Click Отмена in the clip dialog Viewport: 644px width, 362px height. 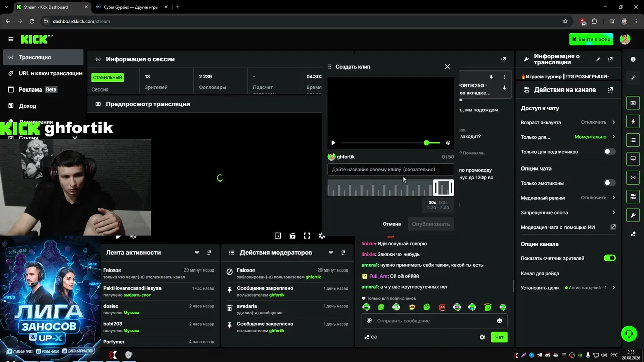tap(392, 224)
